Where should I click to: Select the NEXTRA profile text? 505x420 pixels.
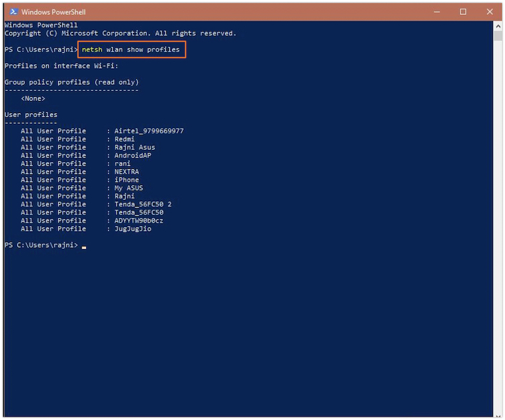click(x=127, y=172)
